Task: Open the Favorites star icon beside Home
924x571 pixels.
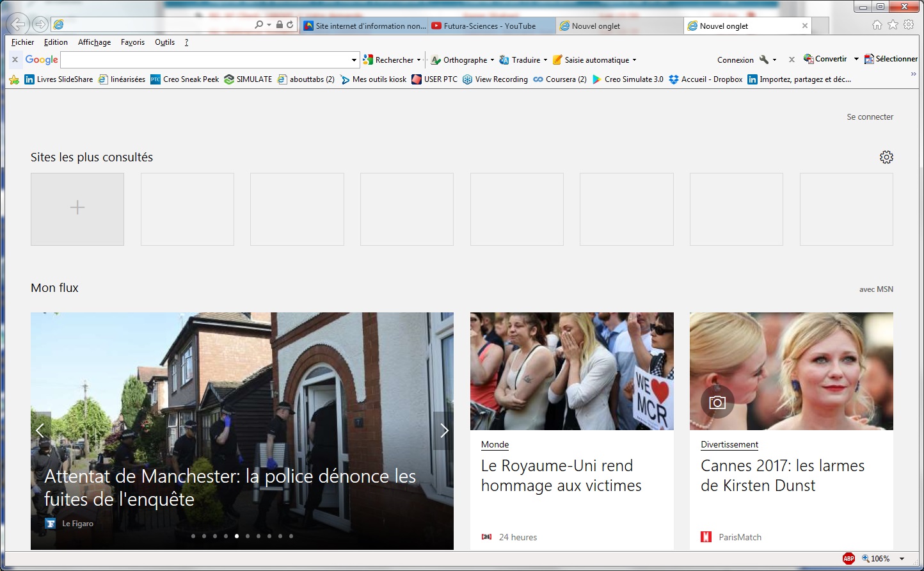Action: click(893, 25)
